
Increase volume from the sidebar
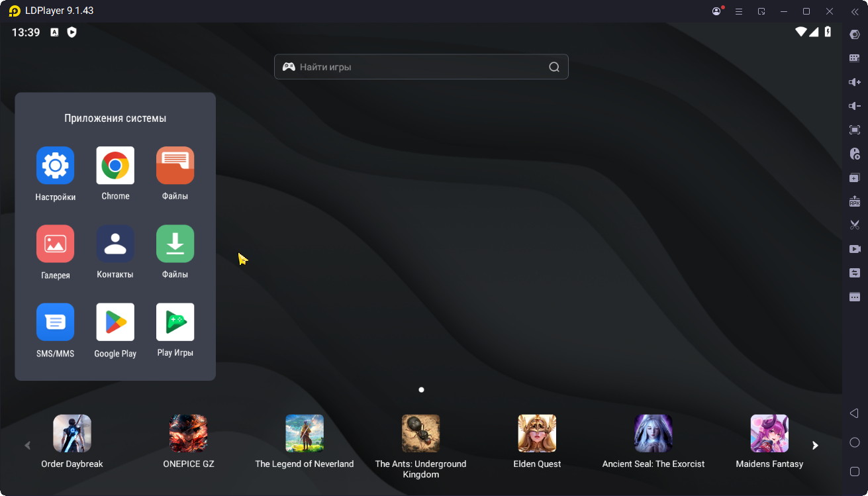point(855,82)
